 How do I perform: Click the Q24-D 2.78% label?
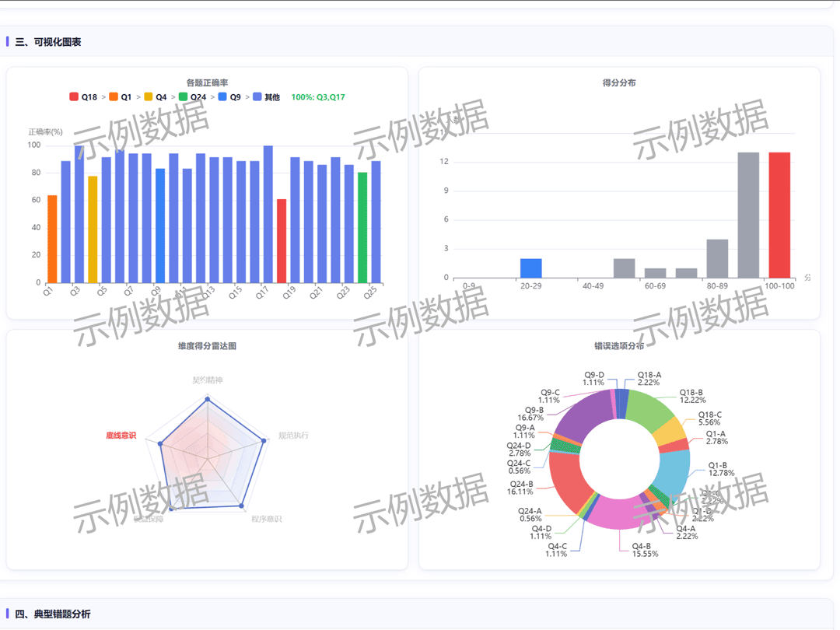(519, 450)
